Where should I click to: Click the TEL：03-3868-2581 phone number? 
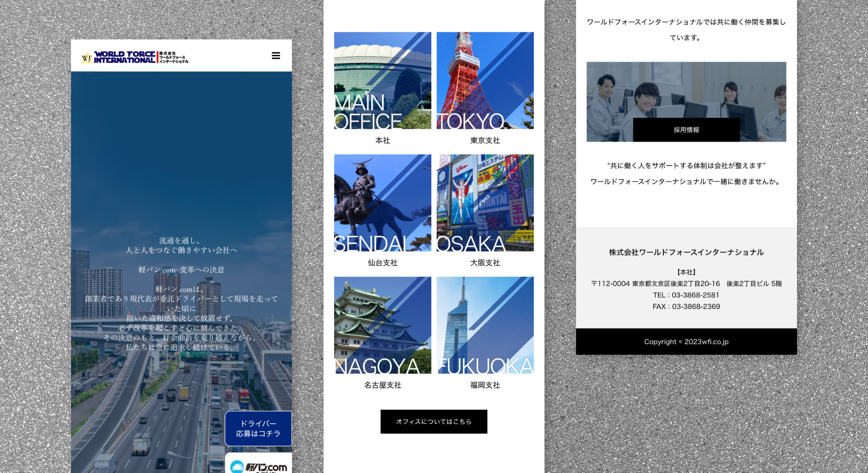click(x=687, y=295)
